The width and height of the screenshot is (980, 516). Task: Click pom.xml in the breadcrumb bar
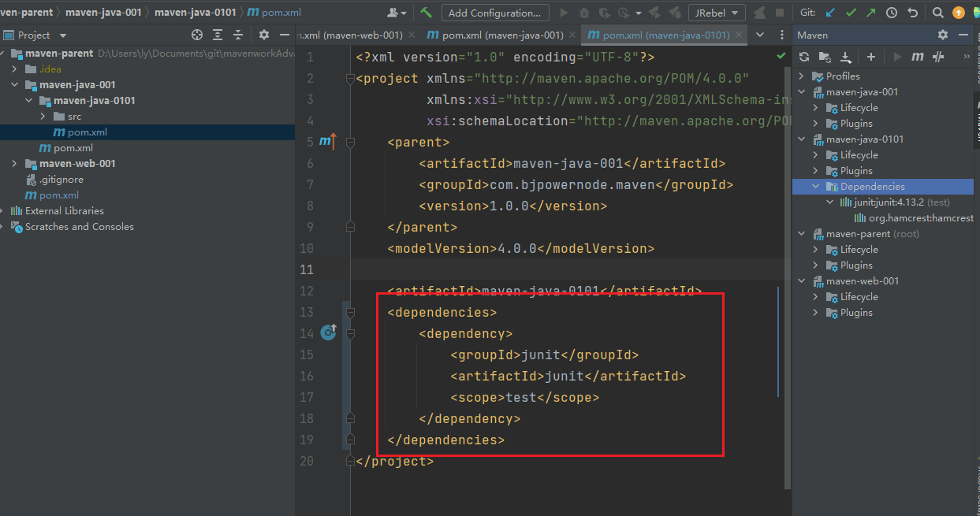[x=276, y=13]
